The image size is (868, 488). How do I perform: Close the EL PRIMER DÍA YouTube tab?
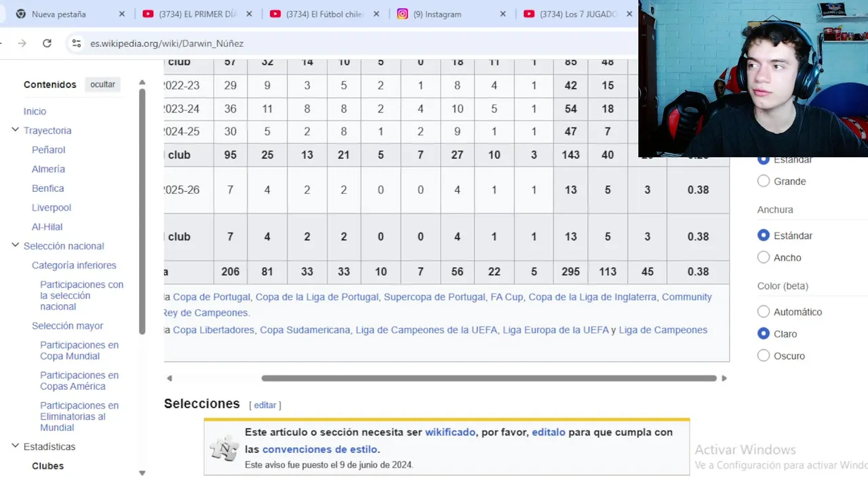[x=249, y=14]
